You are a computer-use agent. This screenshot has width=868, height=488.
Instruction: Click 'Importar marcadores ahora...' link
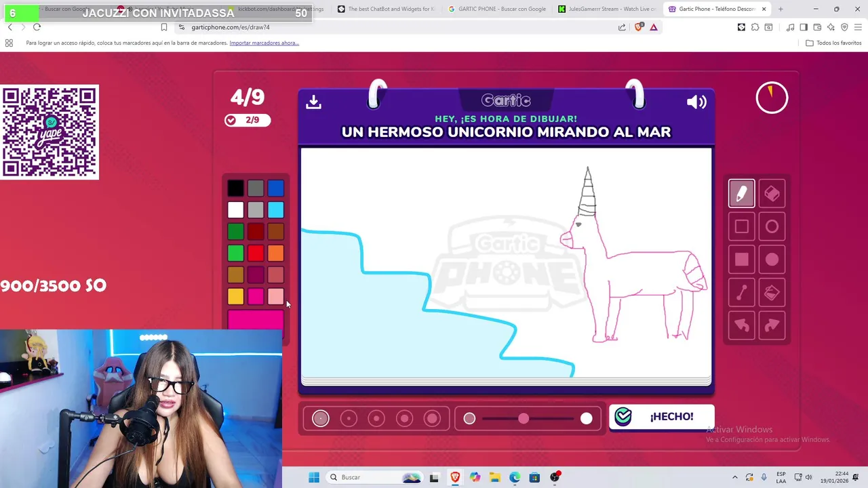click(264, 43)
